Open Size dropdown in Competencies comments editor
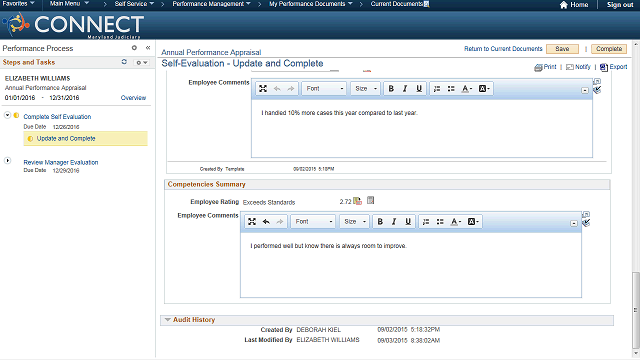The height and width of the screenshot is (360, 640). pos(354,222)
